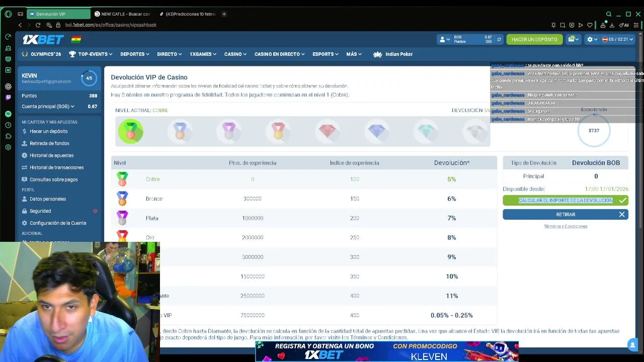Click the Seguridad lock icon

[x=25, y=211]
